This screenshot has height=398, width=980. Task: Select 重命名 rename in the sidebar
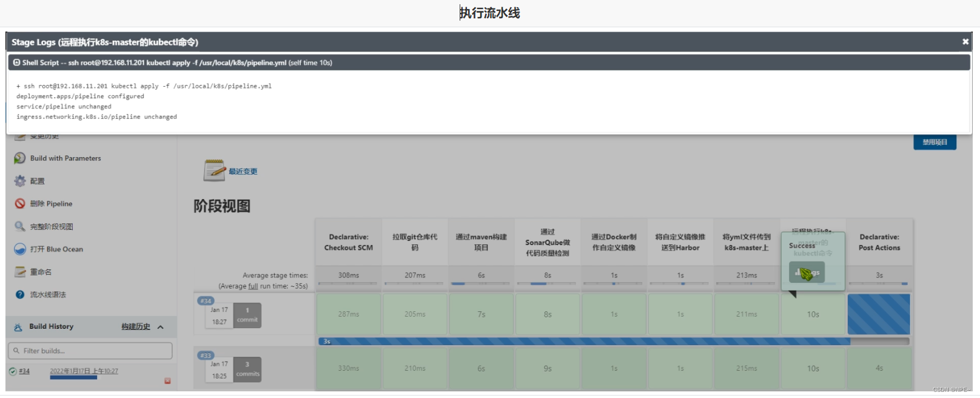click(x=41, y=272)
